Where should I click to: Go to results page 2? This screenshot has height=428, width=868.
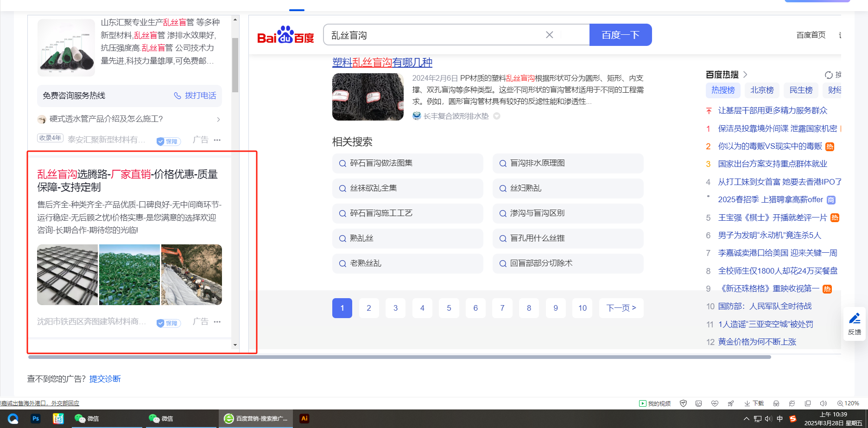369,308
